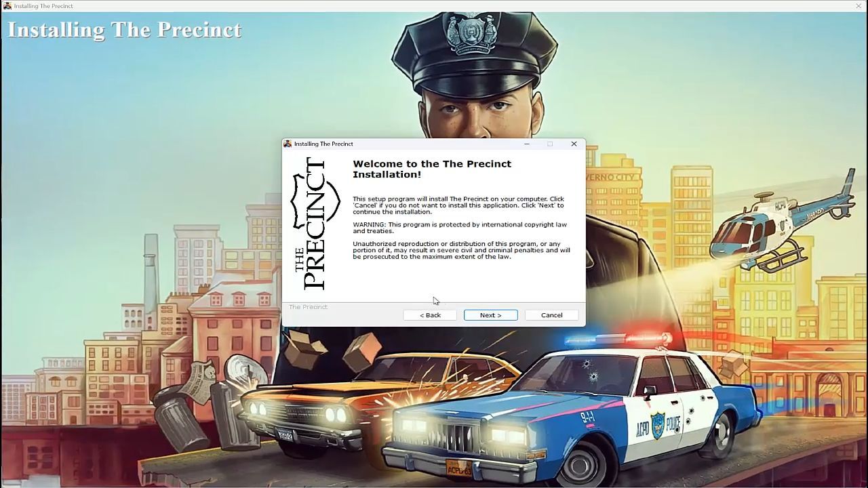The height and width of the screenshot is (488, 868).
Task: Click The Precinct logo in dialog
Action: tap(315, 224)
